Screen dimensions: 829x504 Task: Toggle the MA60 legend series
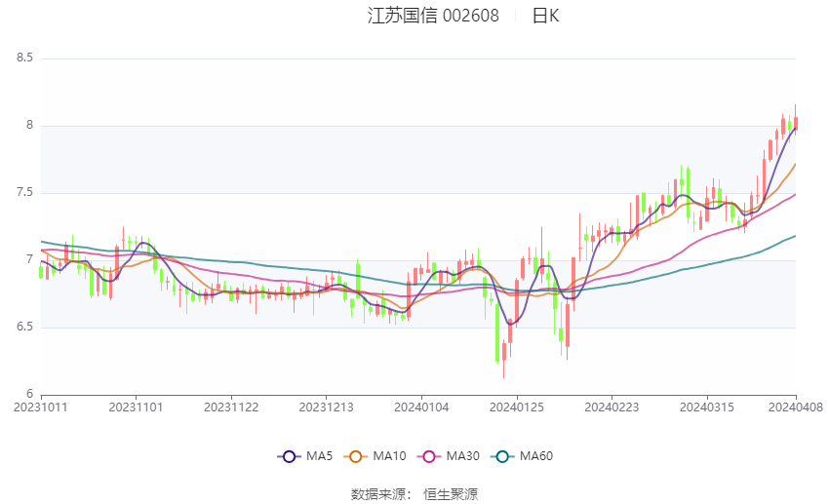point(522,456)
